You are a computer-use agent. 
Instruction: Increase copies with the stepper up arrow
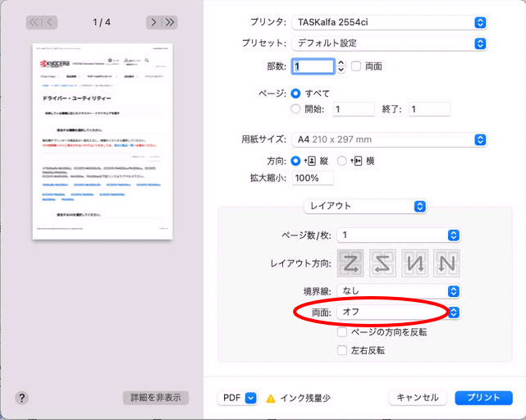tap(341, 62)
